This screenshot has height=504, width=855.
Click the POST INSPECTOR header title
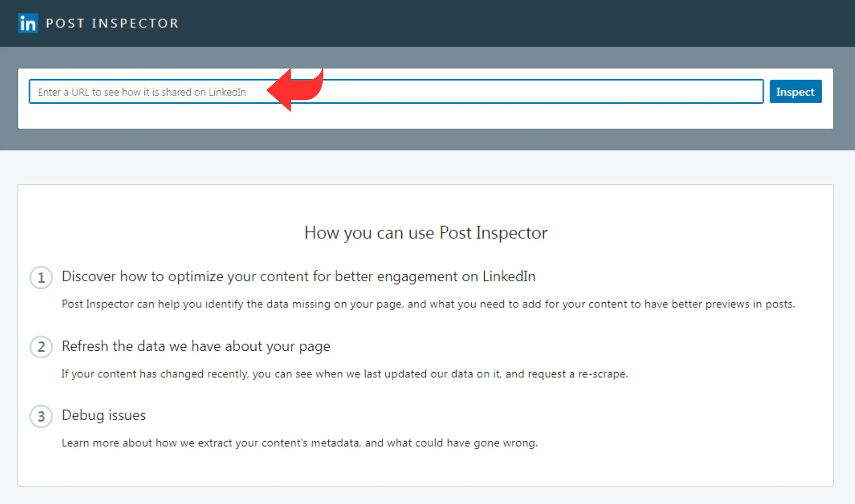pyautogui.click(x=112, y=23)
